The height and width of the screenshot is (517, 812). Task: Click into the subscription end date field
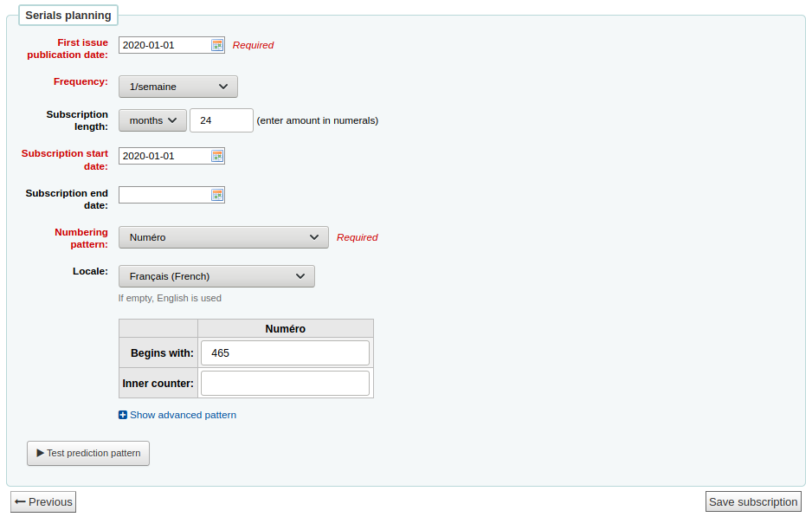[164, 195]
